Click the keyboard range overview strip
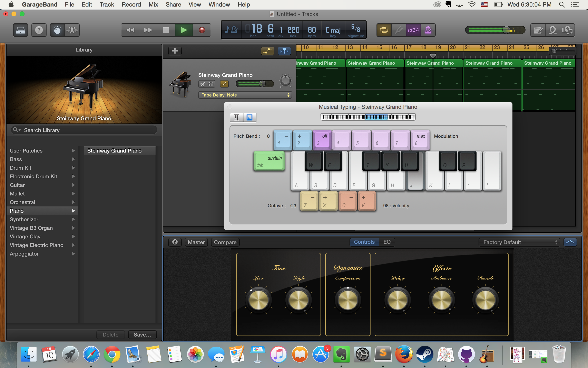The height and width of the screenshot is (368, 588). 368,117
